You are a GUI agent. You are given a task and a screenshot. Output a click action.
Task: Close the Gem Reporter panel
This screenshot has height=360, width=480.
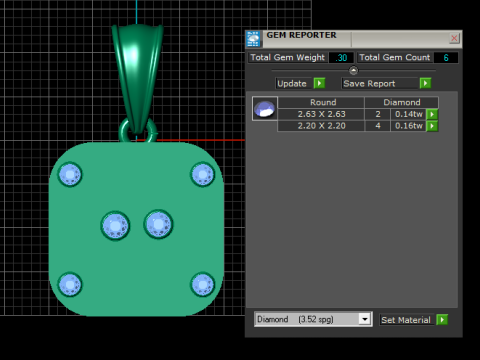(454, 38)
